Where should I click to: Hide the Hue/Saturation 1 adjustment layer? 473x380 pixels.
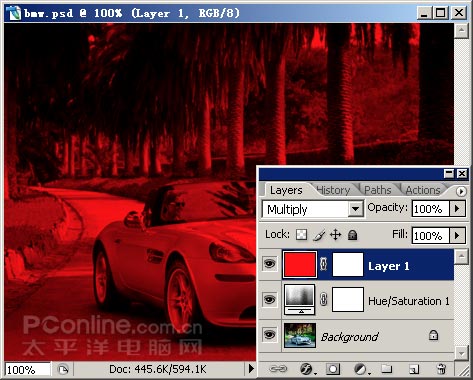[x=270, y=299]
